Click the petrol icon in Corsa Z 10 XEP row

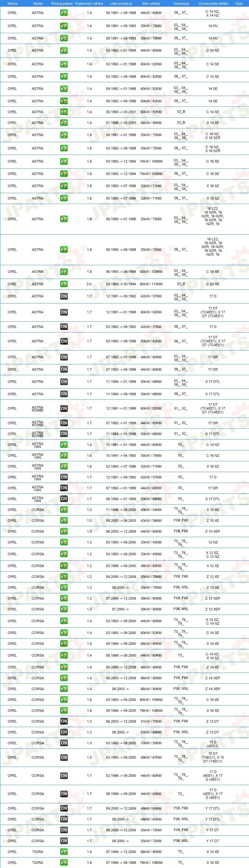tap(64, 531)
